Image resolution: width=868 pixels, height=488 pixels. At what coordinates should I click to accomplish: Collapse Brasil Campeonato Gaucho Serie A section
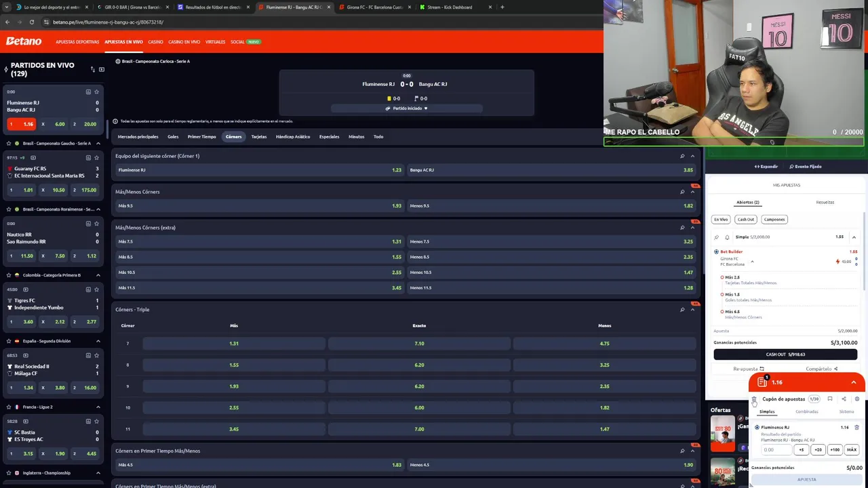(x=98, y=143)
